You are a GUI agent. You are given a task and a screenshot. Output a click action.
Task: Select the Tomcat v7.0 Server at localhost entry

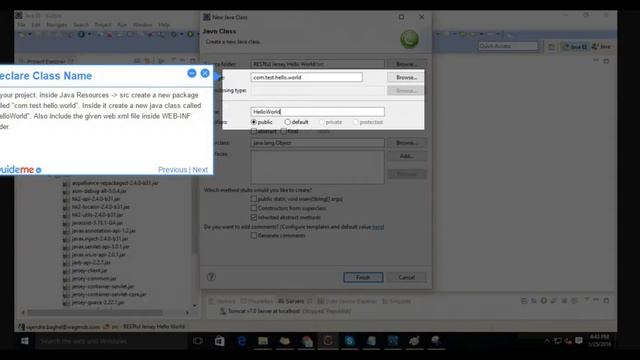click(x=286, y=311)
